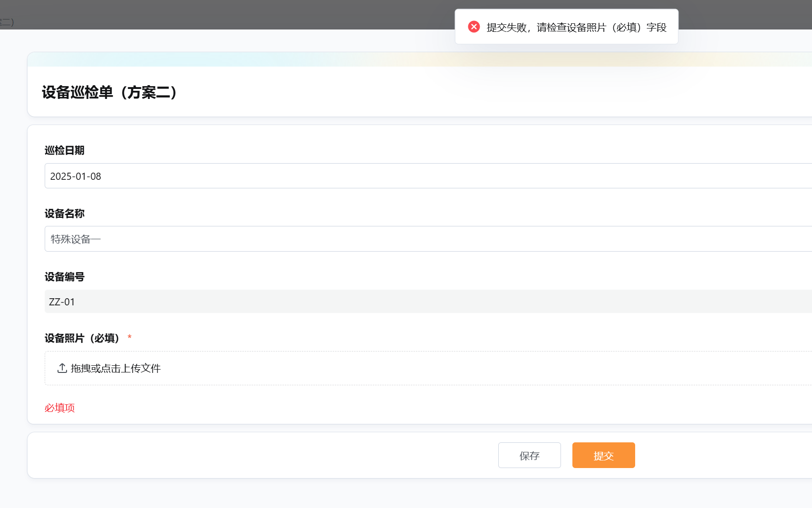Click the 巡检日期 label
This screenshot has width=812, height=508.
click(65, 150)
